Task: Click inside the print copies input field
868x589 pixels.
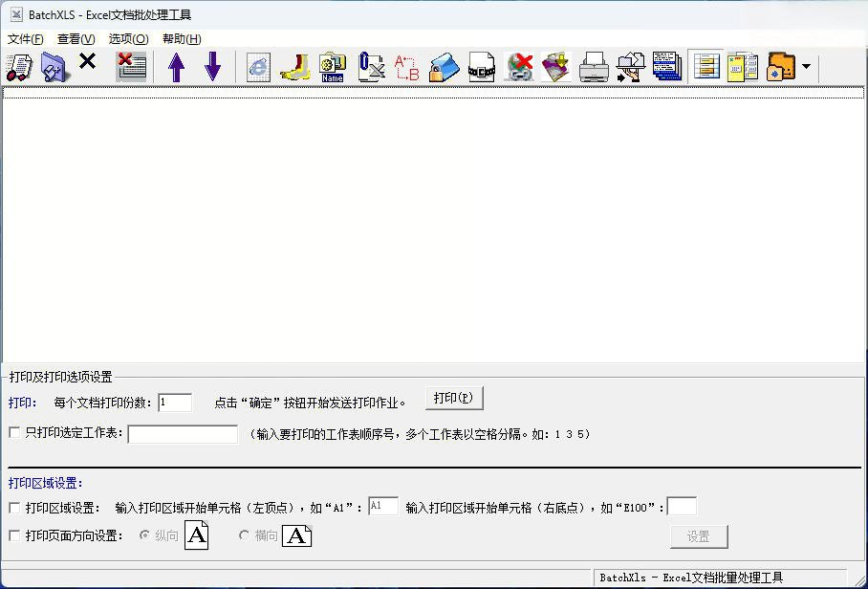Action: pos(175,403)
